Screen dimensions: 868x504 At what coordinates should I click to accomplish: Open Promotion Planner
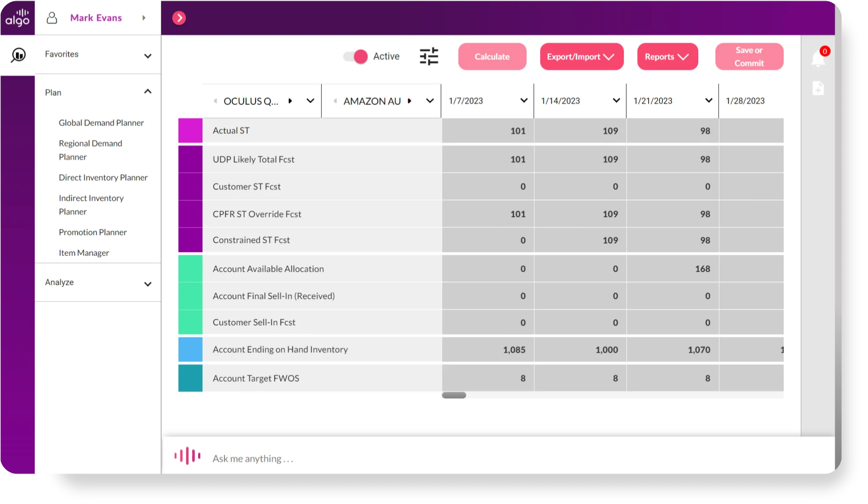92,232
